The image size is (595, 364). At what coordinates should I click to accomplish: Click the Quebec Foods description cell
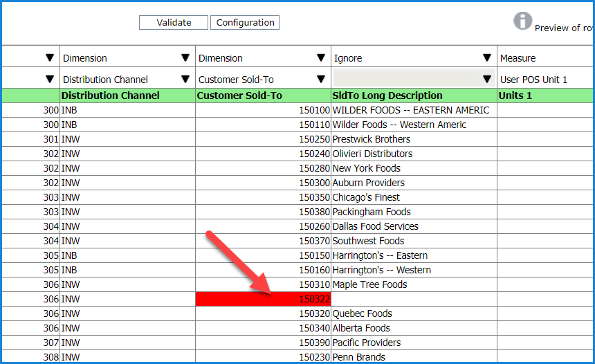click(x=363, y=313)
